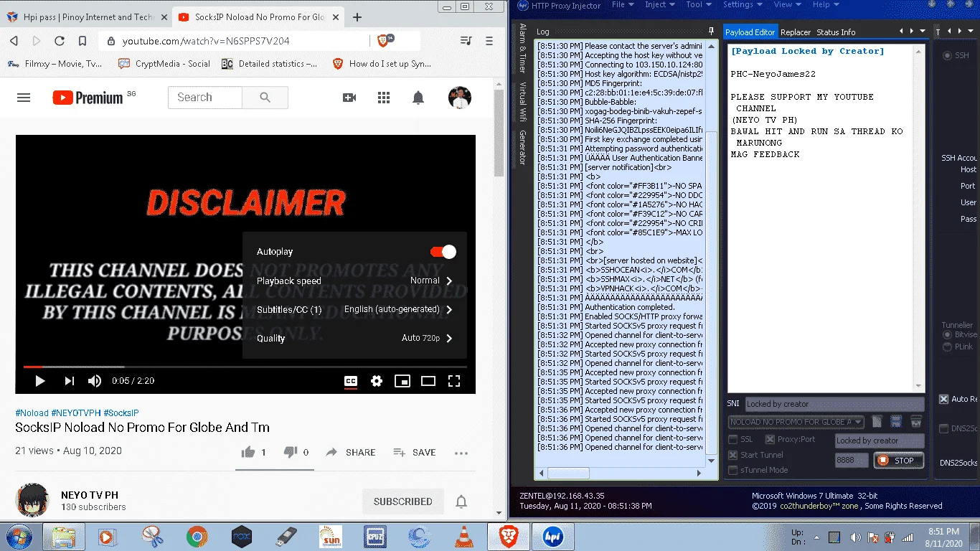Click the SUBSCRIBED button
Screen dimensions: 980x551
pos(403,501)
